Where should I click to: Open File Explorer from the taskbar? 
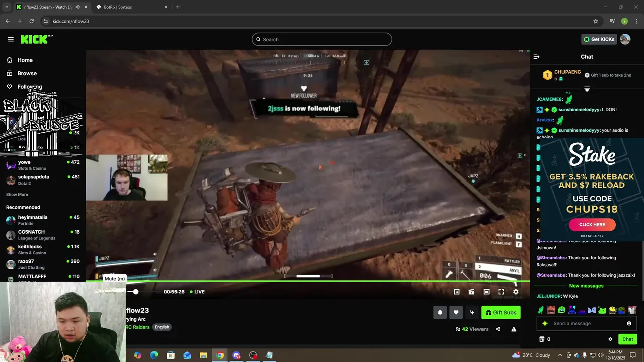[203, 355]
